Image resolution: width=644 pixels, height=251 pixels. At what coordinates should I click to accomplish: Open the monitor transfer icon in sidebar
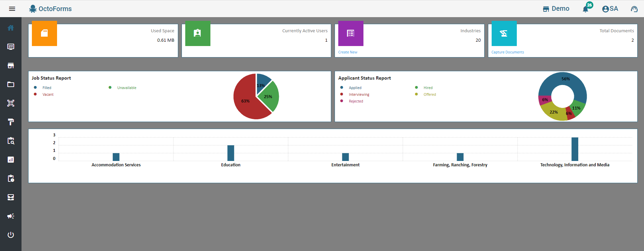coord(11,47)
